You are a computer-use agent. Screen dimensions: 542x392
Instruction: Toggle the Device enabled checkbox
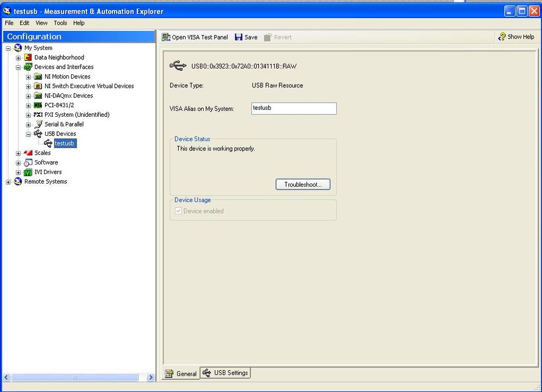(178, 211)
